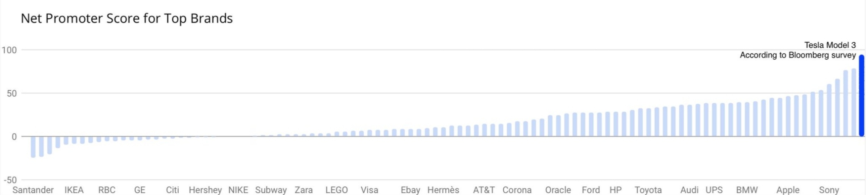Click the -50 value on y-axis

click(10, 180)
